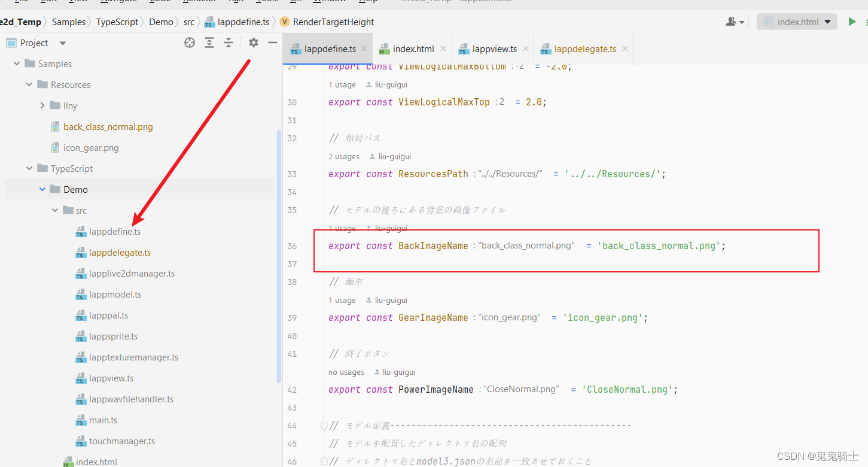Click ViewLogicalMaxTop identifier on line 30

coord(444,102)
